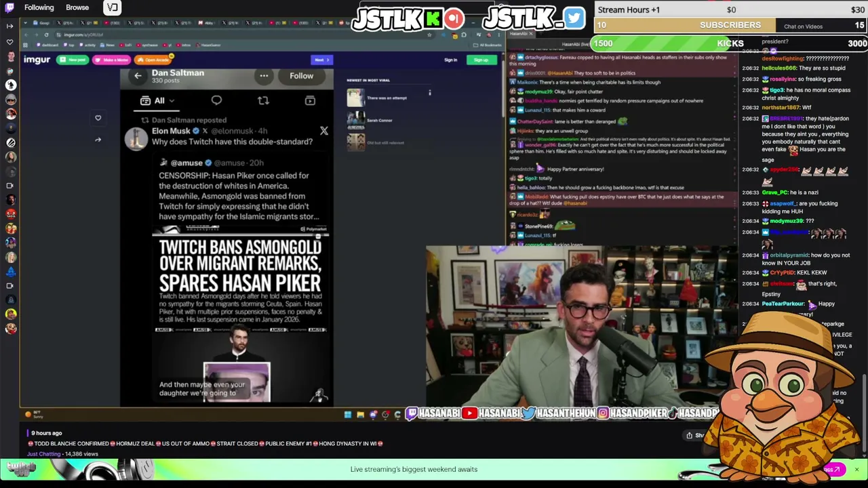Click the back arrow beside Dan Saltman
The width and height of the screenshot is (868, 488).
[138, 76]
